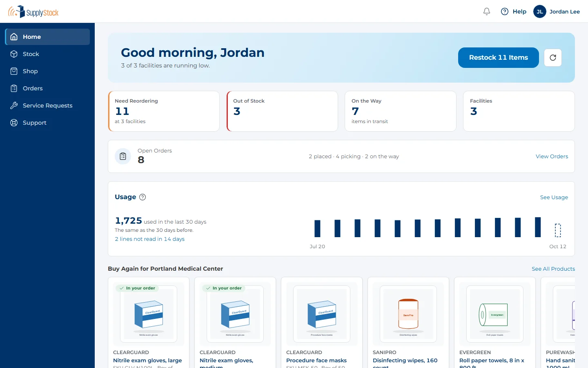Open the SaniPro disinfecting wipes image
The width and height of the screenshot is (588, 368).
408,314
